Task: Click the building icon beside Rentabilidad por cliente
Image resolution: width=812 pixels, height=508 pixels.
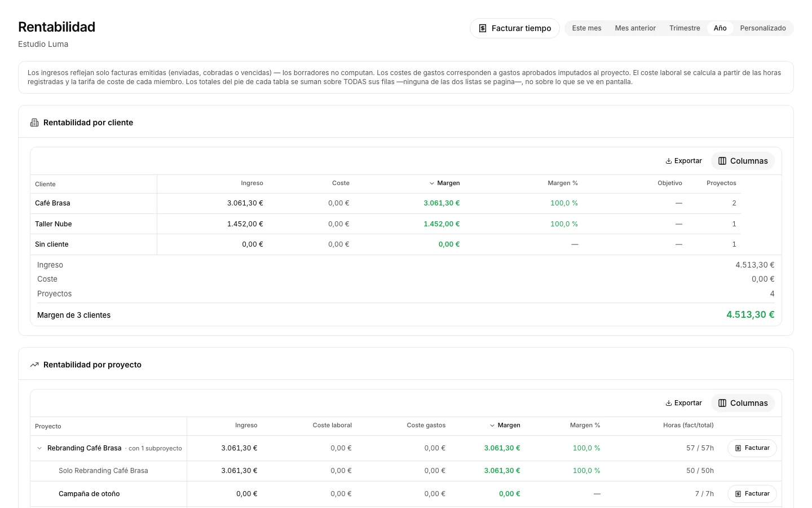Action: pyautogui.click(x=34, y=122)
